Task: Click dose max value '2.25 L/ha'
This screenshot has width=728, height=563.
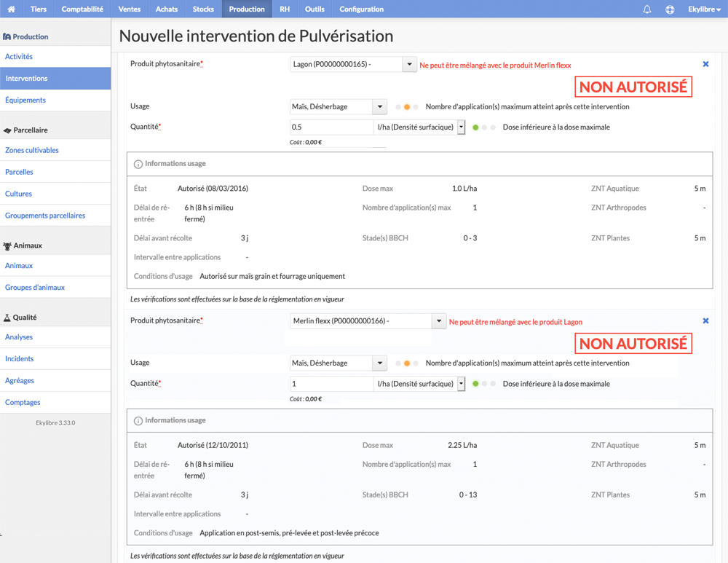Action: [x=462, y=445]
